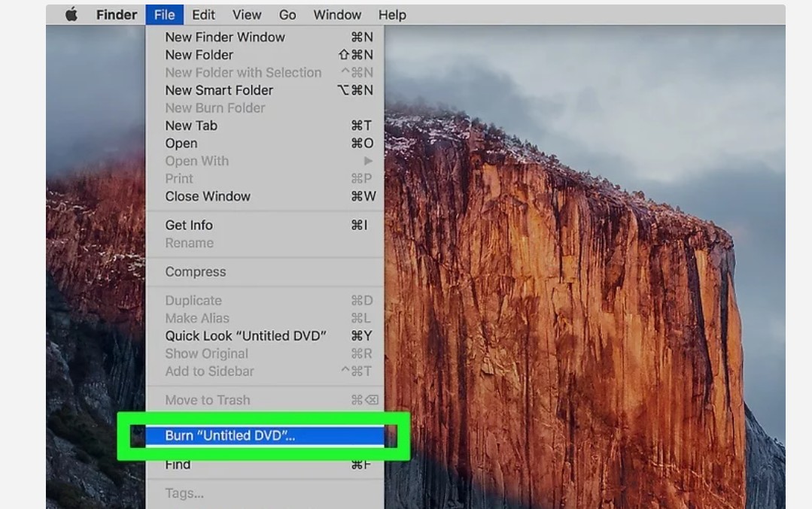Viewport: 812px width, 509px height.
Task: Select Move to Trash
Action: tap(265, 401)
